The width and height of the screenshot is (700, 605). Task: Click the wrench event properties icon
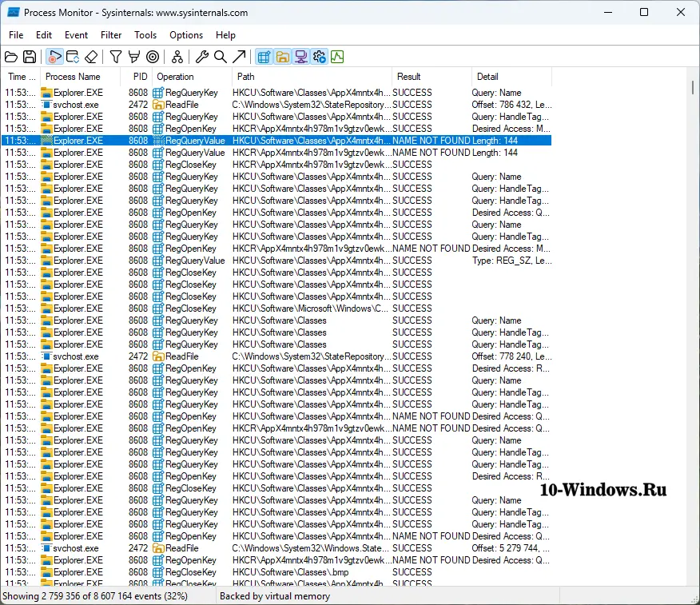pyautogui.click(x=202, y=58)
